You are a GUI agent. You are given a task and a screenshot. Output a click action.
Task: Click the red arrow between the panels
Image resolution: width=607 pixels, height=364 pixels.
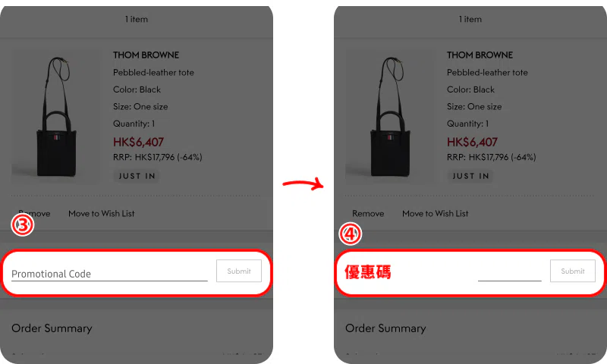tap(303, 184)
